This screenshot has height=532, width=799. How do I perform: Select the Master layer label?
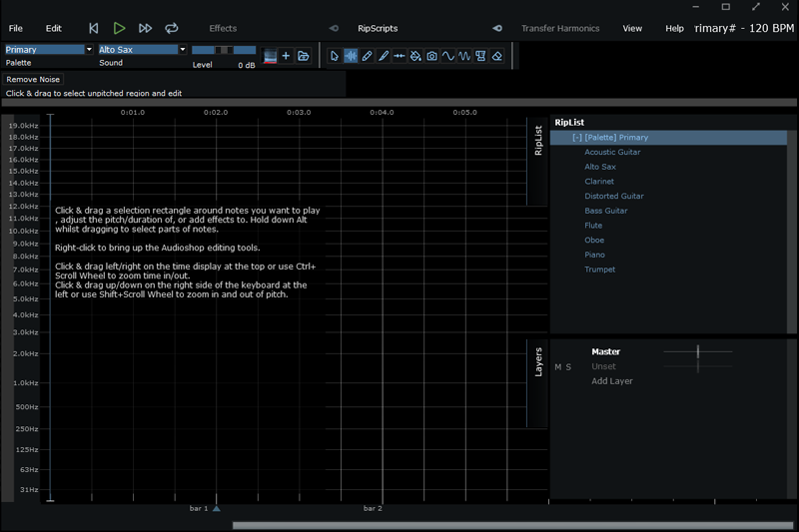pyautogui.click(x=606, y=351)
